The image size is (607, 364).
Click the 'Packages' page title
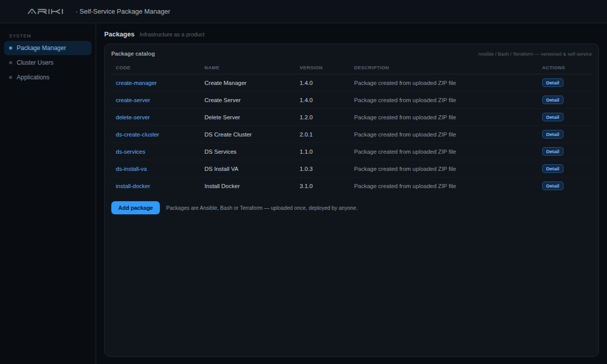(x=119, y=34)
